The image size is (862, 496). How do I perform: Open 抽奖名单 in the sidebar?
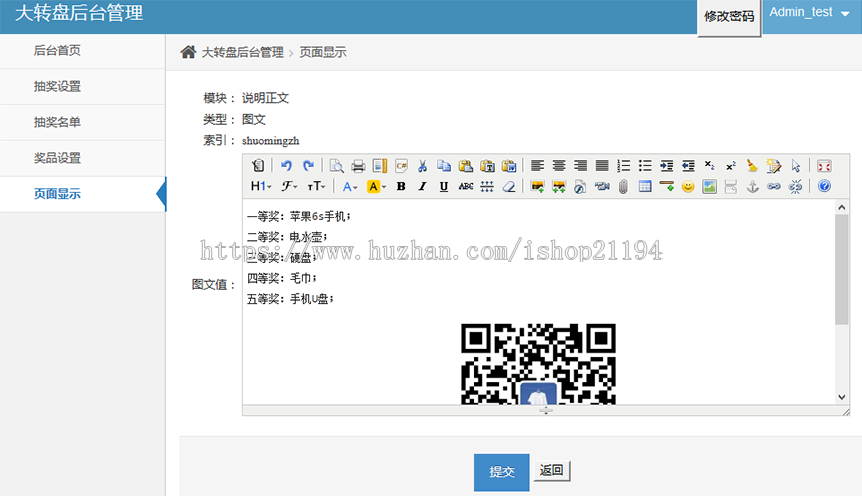tap(82, 122)
